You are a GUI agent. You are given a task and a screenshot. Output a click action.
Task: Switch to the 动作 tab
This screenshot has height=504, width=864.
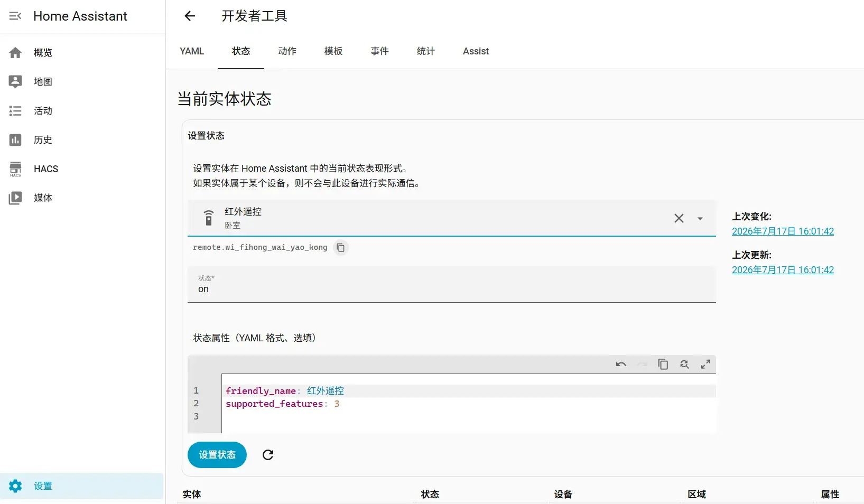(x=287, y=51)
